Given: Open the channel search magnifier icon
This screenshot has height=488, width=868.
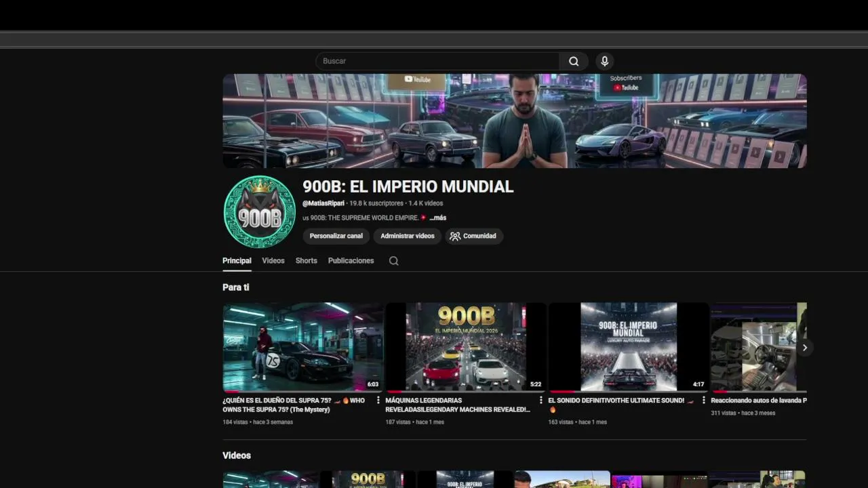Looking at the screenshot, I should pos(393,261).
